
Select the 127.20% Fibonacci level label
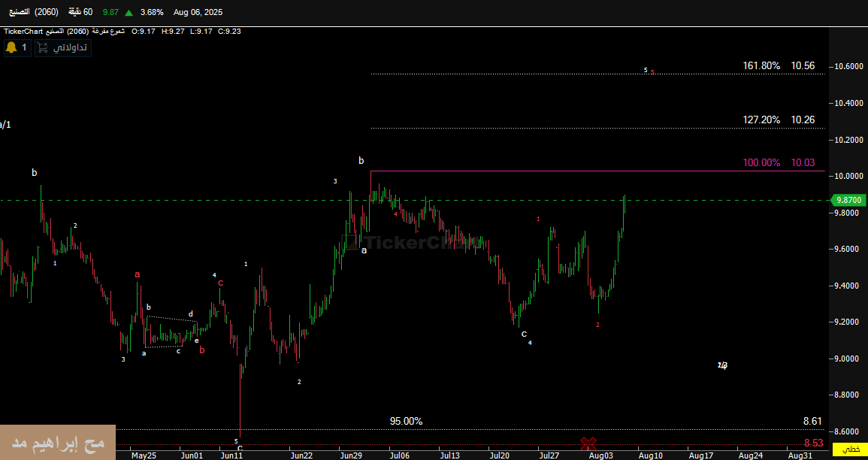(x=761, y=120)
